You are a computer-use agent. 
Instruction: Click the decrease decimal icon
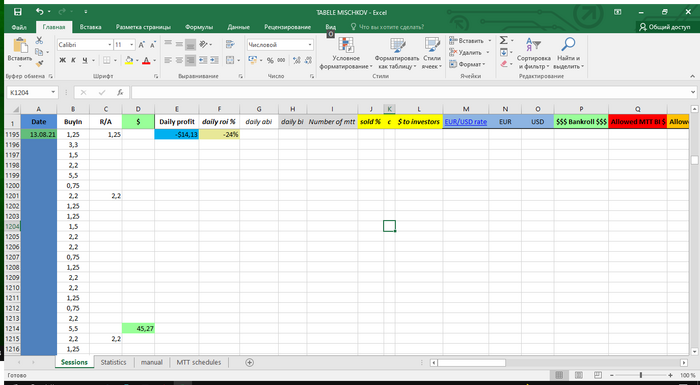click(x=308, y=60)
